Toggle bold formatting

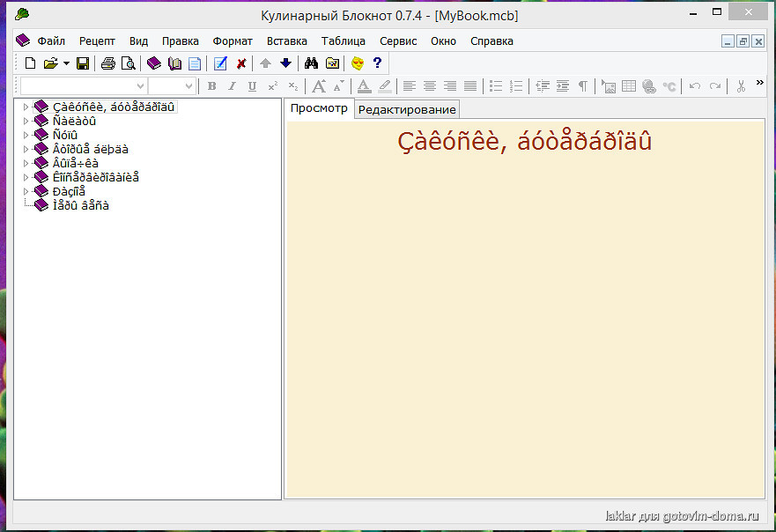(x=211, y=86)
